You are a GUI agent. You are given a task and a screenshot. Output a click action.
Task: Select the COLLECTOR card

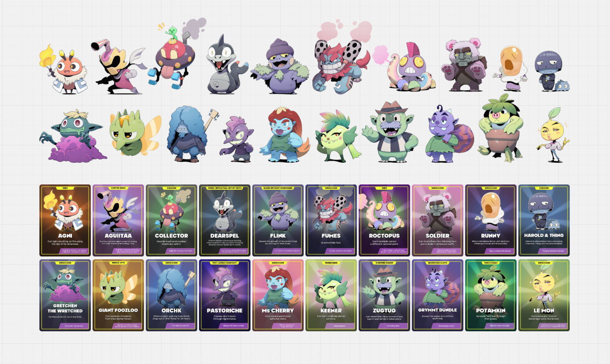(x=172, y=220)
